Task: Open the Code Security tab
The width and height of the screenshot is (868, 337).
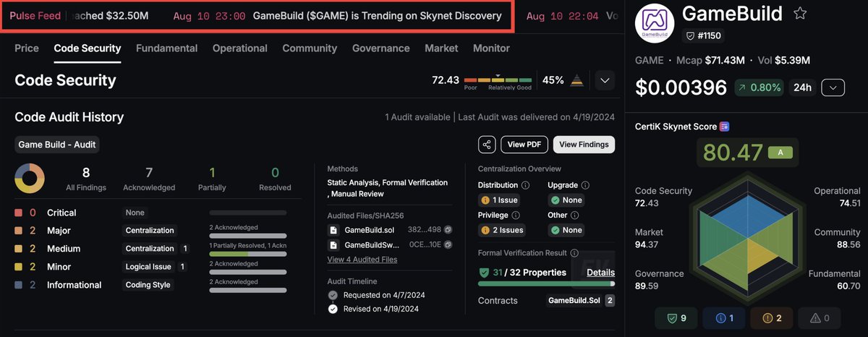Action: (88, 48)
